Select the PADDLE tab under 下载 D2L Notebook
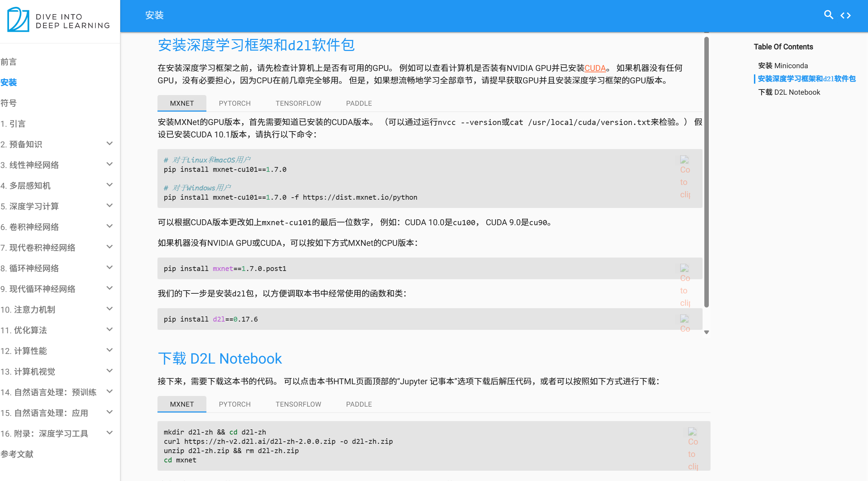Image resolution: width=868 pixels, height=481 pixels. (x=358, y=404)
